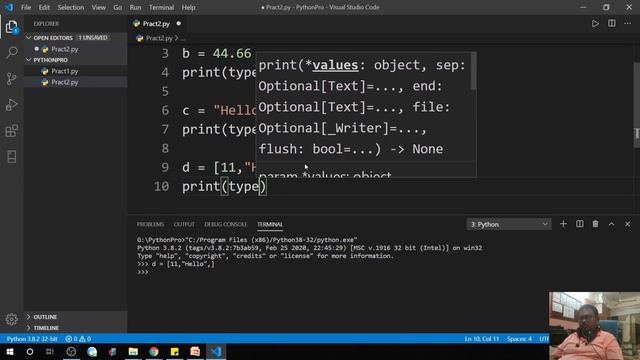Open the Test view icon below Extensions
Image resolution: width=640 pixels, height=360 pixels.
pos(11,157)
